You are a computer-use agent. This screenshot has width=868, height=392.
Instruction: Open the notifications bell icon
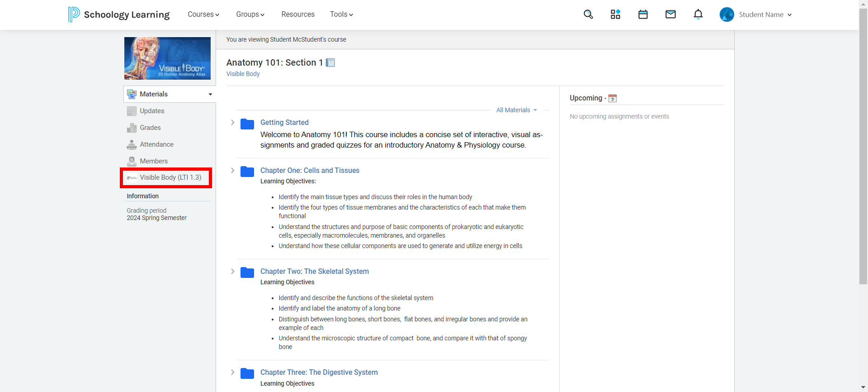coord(698,14)
